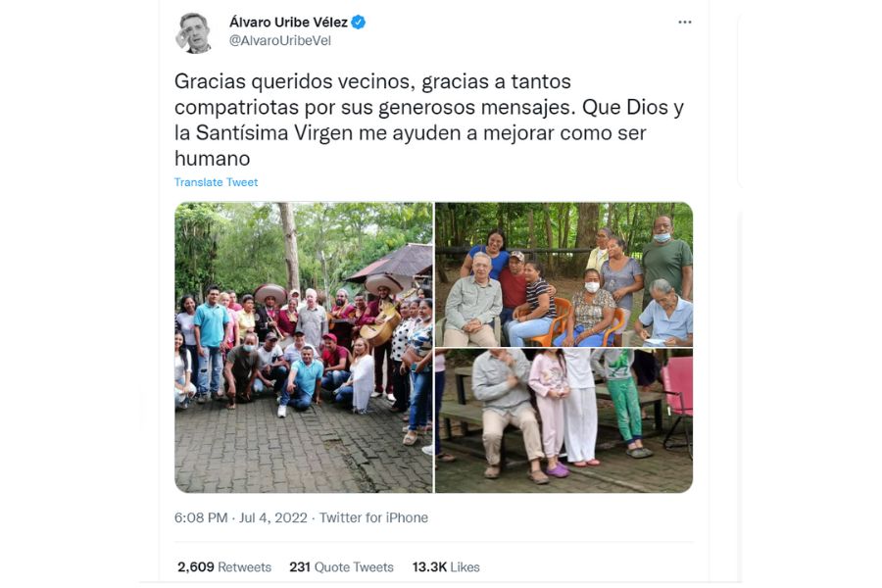
Task: View the 231 Quote Tweets list
Action: [x=341, y=567]
